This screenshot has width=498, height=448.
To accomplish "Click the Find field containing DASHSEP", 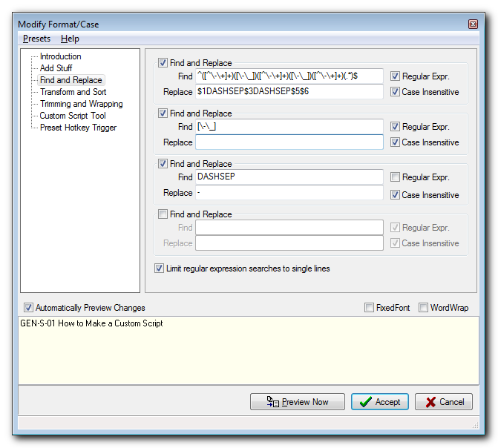I will pos(289,177).
